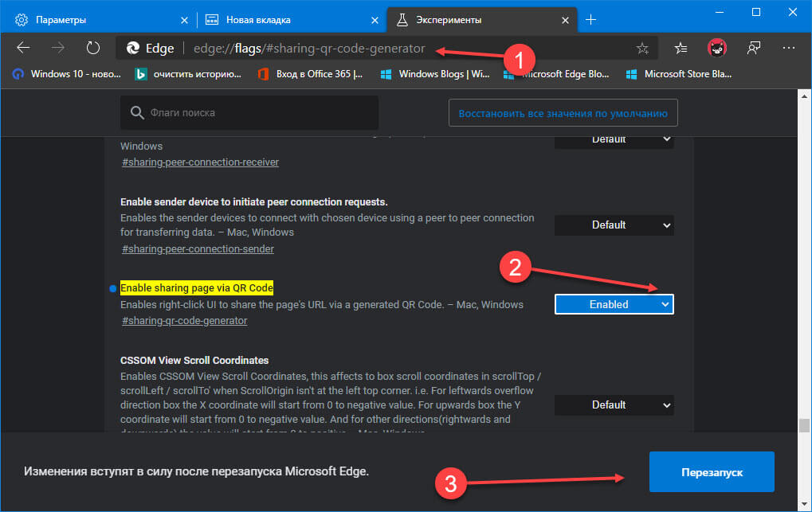
Task: Click Enable sharing page via QR Code title
Action: [196, 287]
